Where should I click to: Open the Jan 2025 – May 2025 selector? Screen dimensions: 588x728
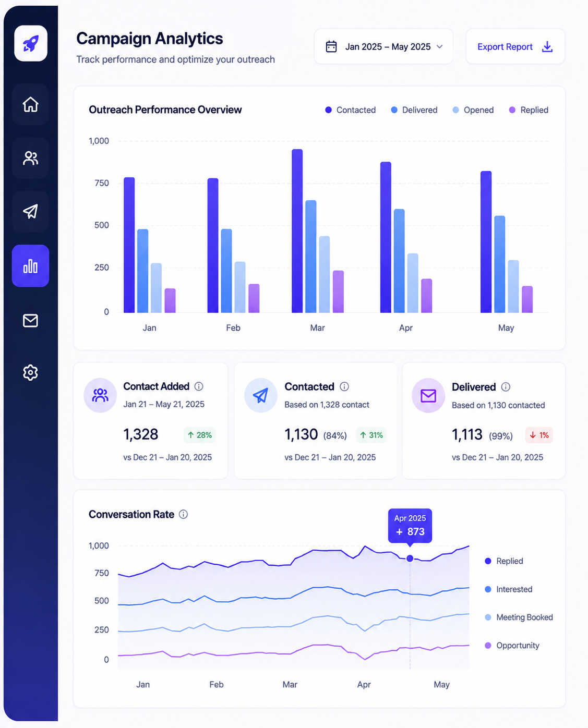[383, 46]
